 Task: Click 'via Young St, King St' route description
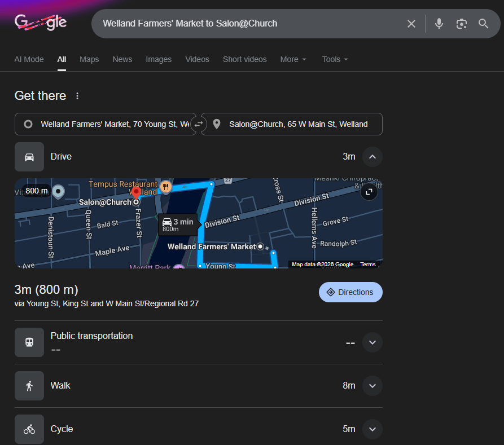coord(107,303)
